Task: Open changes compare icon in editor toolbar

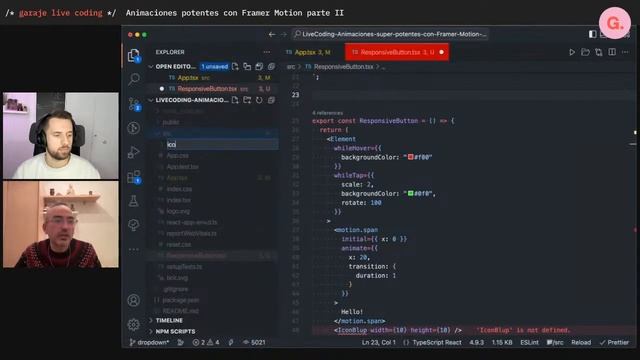Action: pyautogui.click(x=599, y=52)
